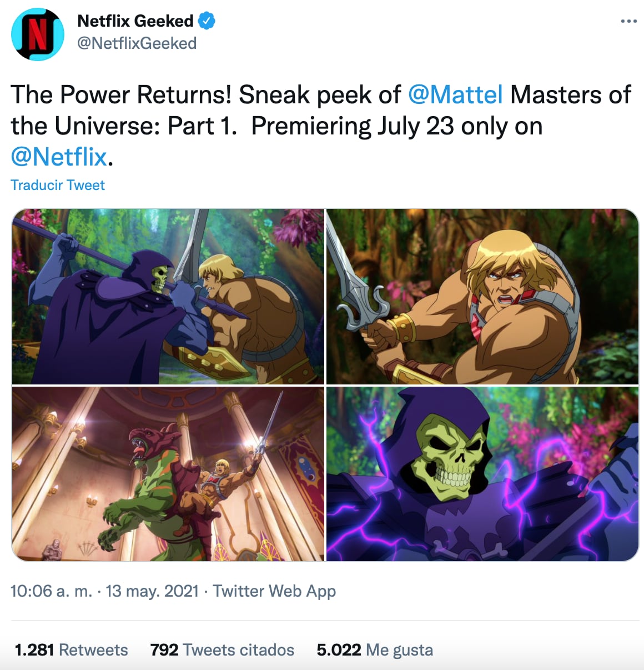Click the Twitter Web App source link
The image size is (644, 670).
[x=274, y=591]
